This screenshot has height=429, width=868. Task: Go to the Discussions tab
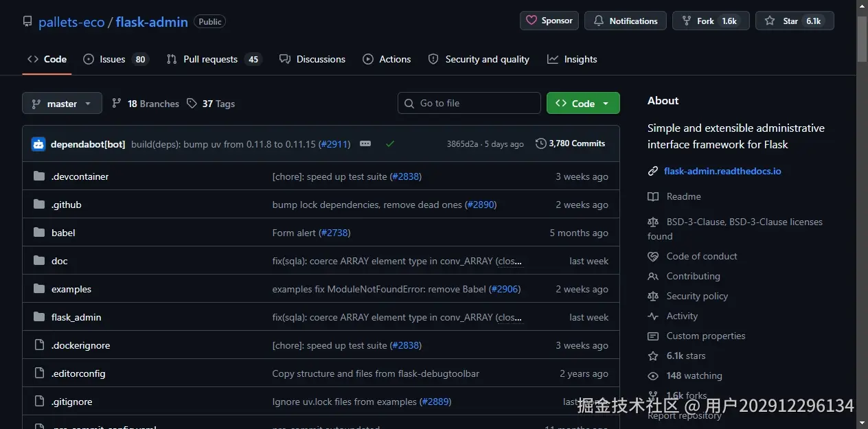tap(312, 59)
